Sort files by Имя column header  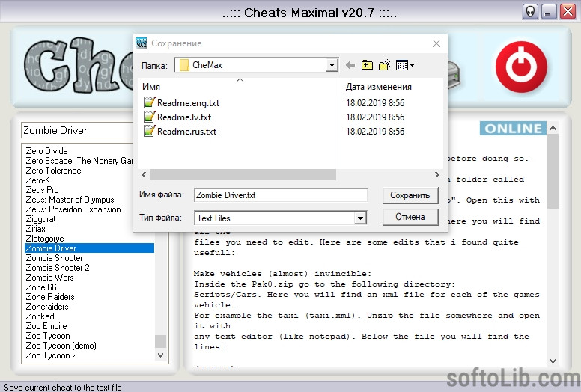coord(151,87)
